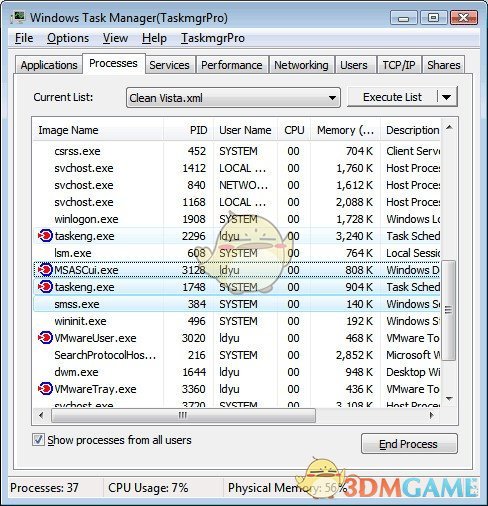
Task: Select svchost.exe with PID 840
Action: [237, 185]
